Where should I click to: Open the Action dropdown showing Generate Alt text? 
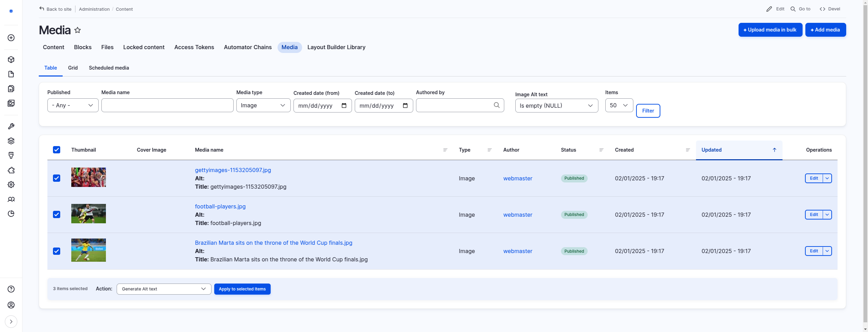(164, 289)
